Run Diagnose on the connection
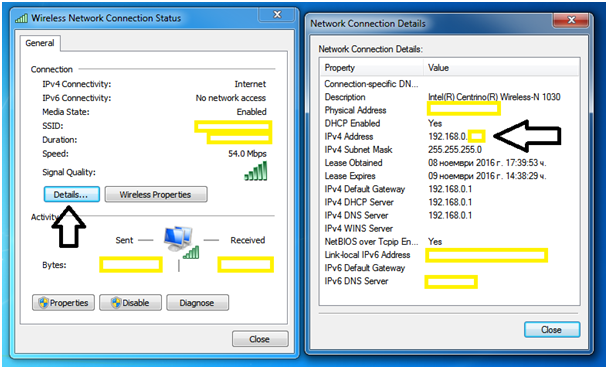Screen dimensions: 608x369 point(197,303)
